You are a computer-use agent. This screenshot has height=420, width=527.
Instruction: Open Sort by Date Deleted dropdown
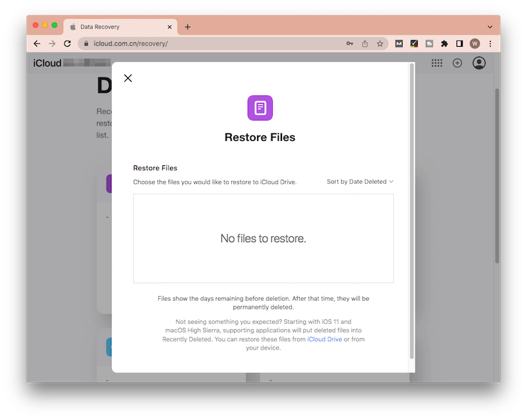pyautogui.click(x=360, y=182)
